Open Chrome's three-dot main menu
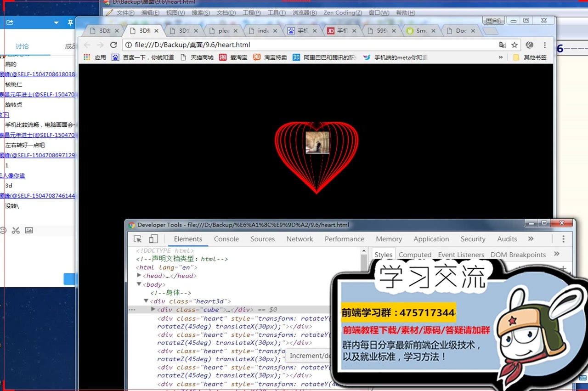Viewport: 588px width, 391px height. (x=545, y=45)
